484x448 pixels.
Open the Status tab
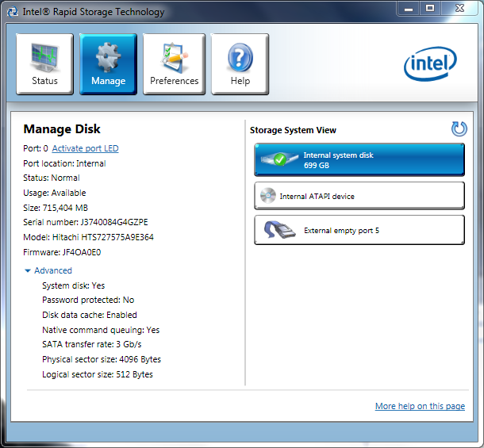pyautogui.click(x=44, y=64)
